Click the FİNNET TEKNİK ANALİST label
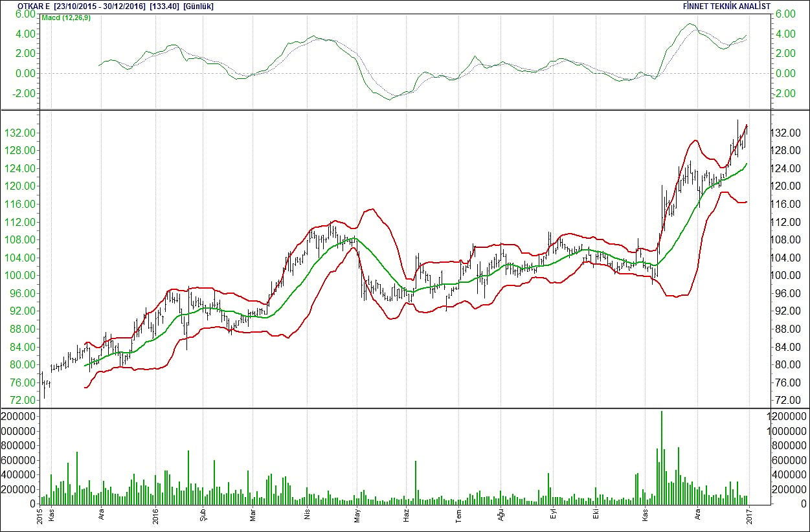Viewport: 810px width, 532px height. pyautogui.click(x=726, y=6)
